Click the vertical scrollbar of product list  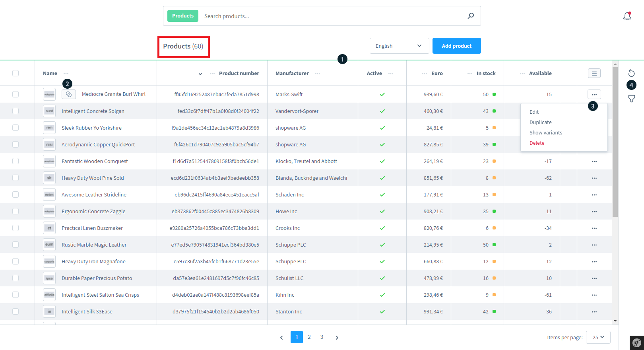pyautogui.click(x=615, y=142)
